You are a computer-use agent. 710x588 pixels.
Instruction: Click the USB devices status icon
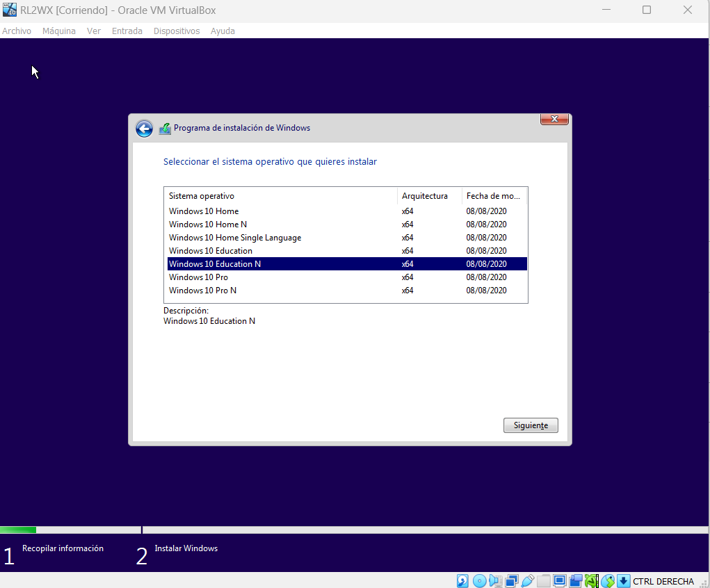(528, 581)
